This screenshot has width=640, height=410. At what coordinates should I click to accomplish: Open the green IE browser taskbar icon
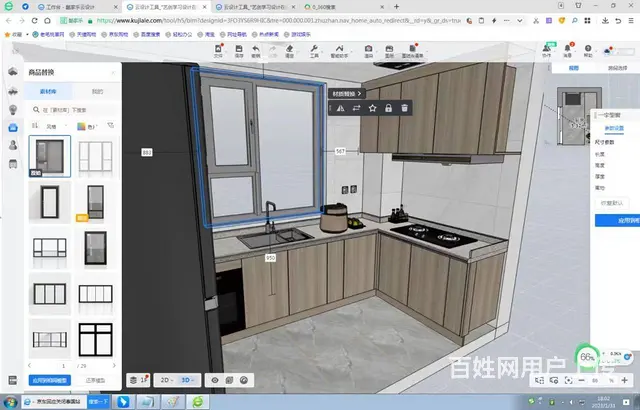tap(198, 402)
